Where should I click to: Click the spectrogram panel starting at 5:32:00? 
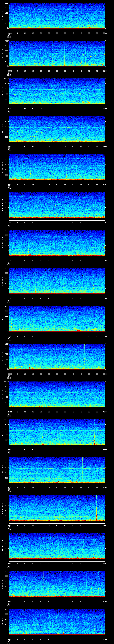[57, 129]
